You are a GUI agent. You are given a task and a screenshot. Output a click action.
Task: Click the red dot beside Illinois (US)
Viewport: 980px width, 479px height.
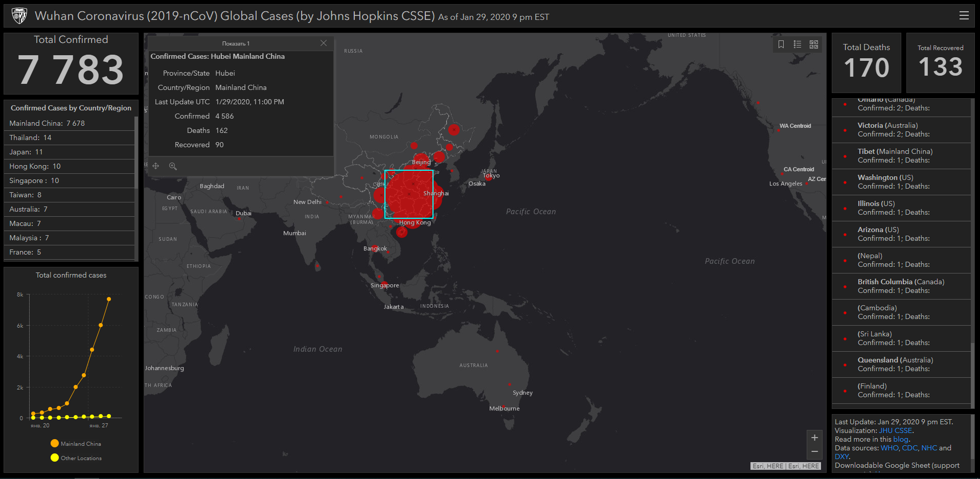[845, 208]
